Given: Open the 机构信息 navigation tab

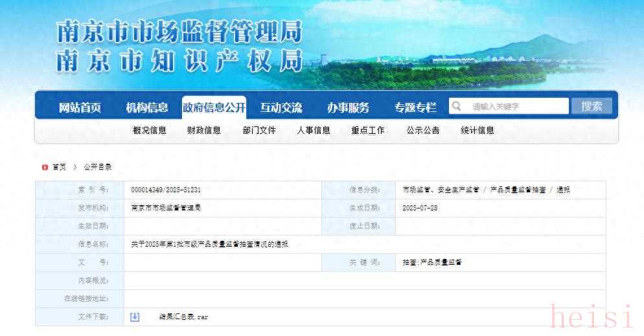Looking at the screenshot, I should coord(147,107).
